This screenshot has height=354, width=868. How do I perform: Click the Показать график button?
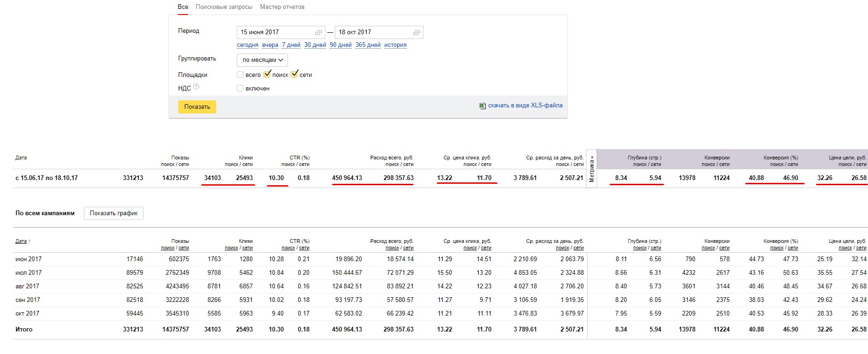click(113, 213)
